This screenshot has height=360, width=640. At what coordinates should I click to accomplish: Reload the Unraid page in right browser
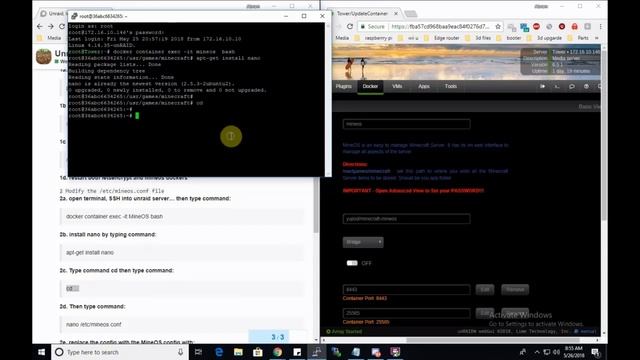[x=350, y=26]
